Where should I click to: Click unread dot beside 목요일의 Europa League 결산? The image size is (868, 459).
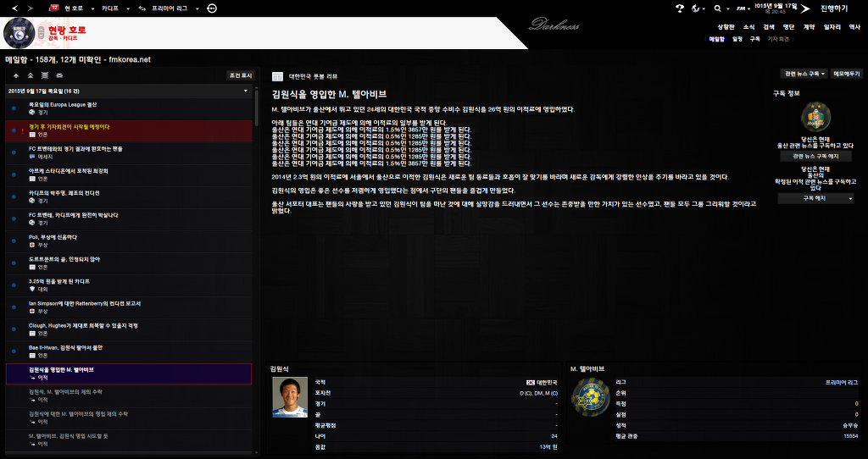pos(14,108)
